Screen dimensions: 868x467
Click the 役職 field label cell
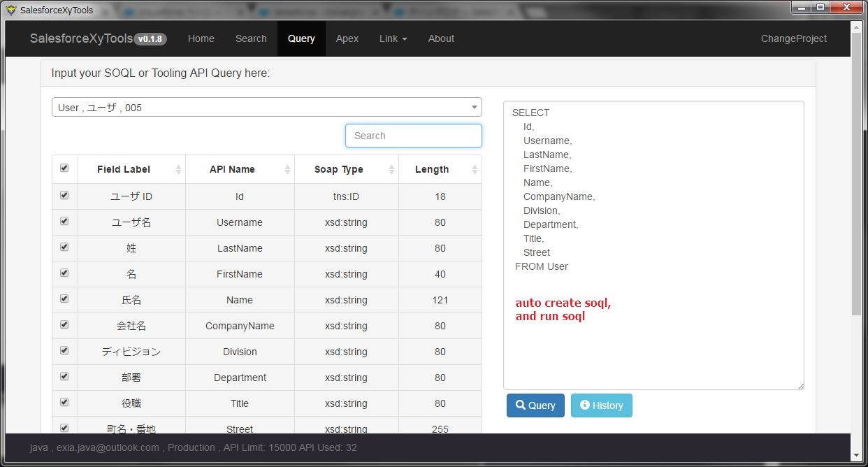click(131, 403)
